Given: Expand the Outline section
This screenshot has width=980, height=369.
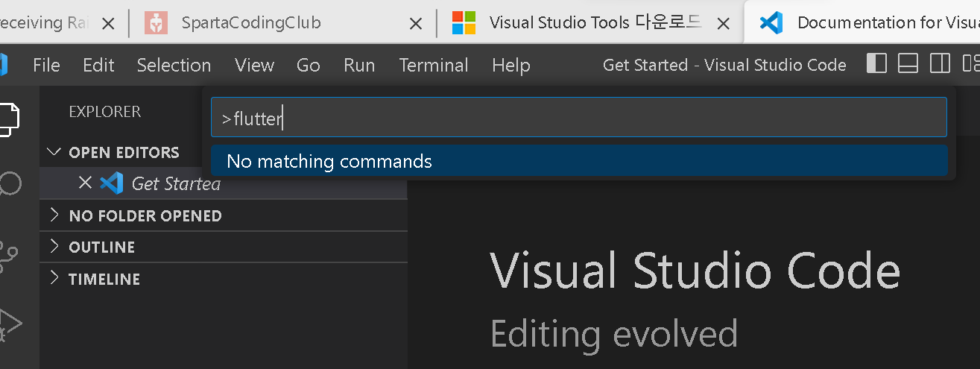Looking at the screenshot, I should 54,247.
